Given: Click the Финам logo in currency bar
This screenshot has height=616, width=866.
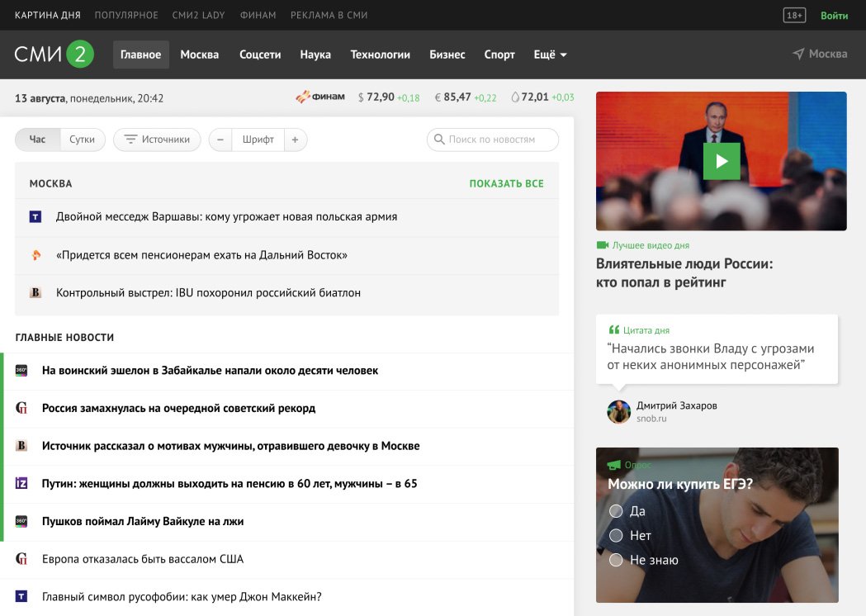Looking at the screenshot, I should click(320, 97).
